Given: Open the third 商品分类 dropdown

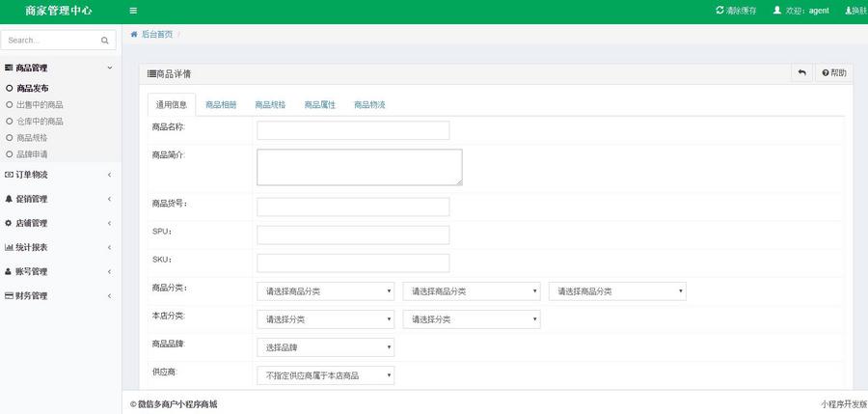Looking at the screenshot, I should tap(617, 291).
